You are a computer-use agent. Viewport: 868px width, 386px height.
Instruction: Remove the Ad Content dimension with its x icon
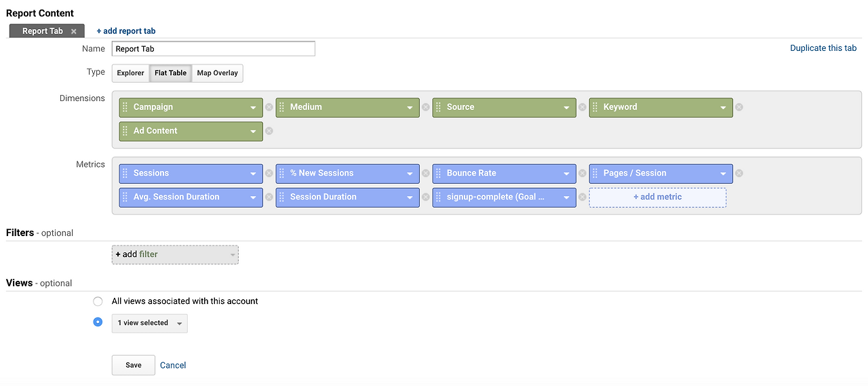pos(269,131)
